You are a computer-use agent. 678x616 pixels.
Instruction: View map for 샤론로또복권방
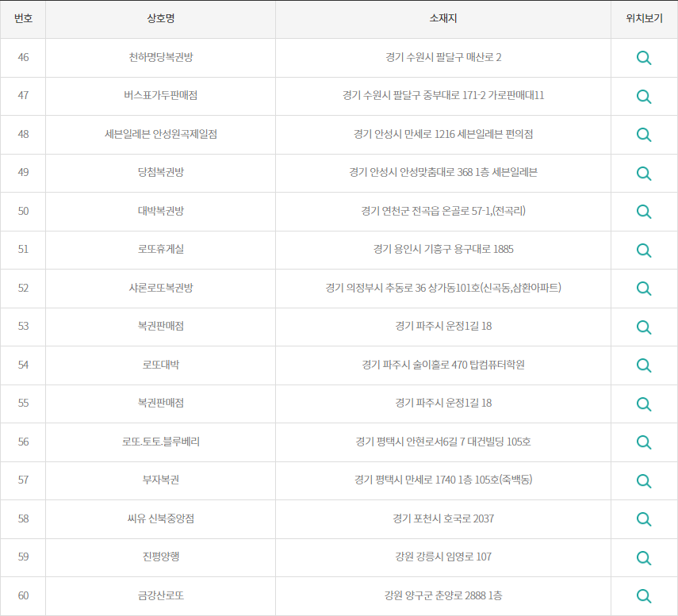click(644, 289)
